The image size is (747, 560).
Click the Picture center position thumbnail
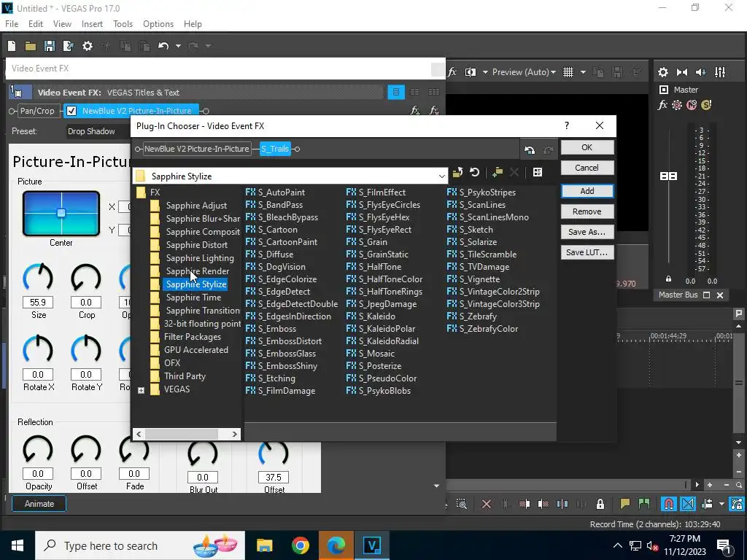point(61,214)
